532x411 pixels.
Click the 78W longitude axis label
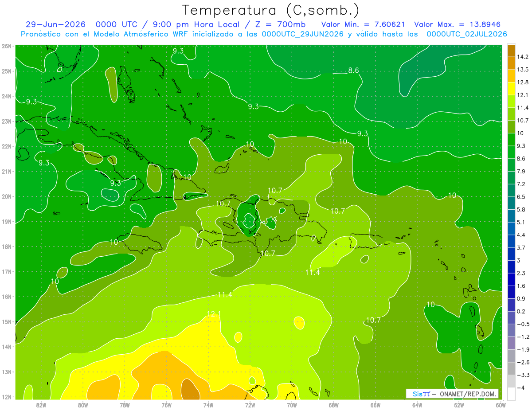pos(125,405)
